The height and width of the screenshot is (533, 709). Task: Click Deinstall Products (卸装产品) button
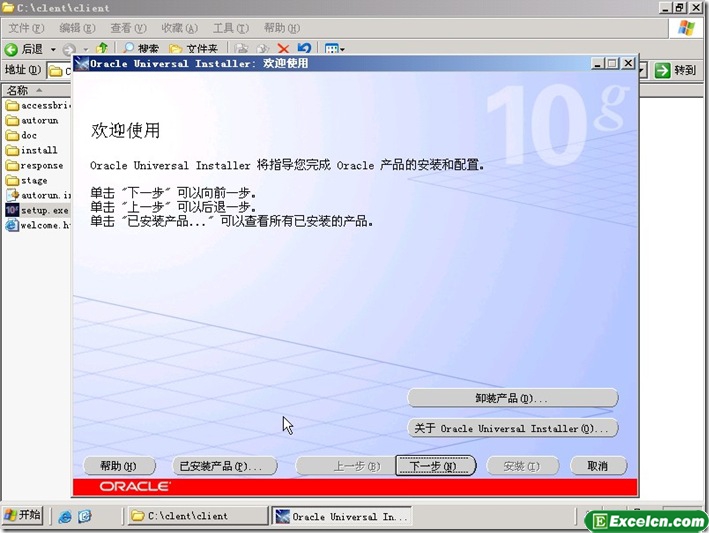[x=512, y=398]
